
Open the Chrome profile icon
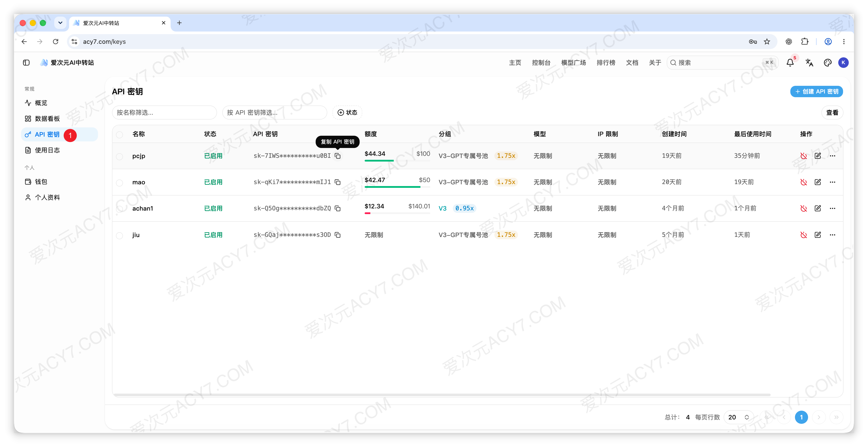[x=828, y=41]
